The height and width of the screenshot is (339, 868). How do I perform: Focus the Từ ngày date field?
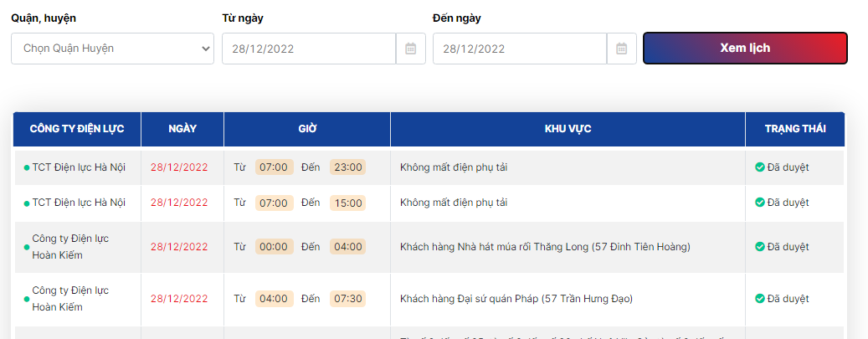(x=309, y=49)
